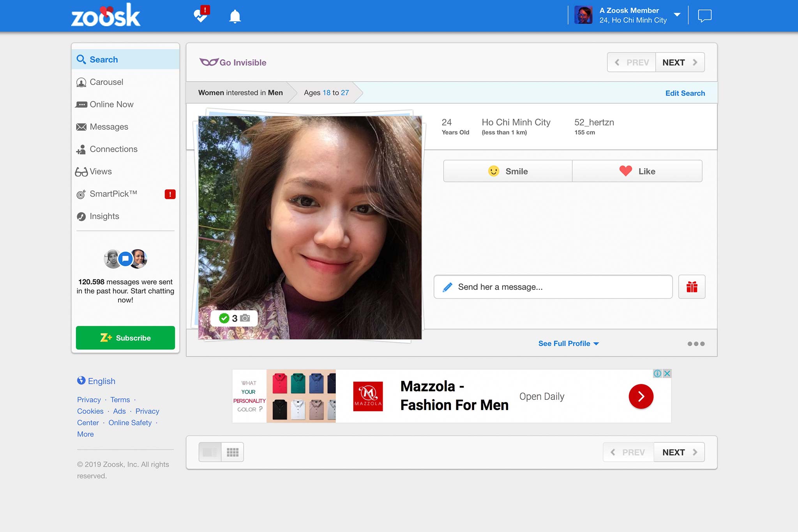Open the Zoosk logo home link
This screenshot has width=798, height=532.
pyautogui.click(x=106, y=16)
